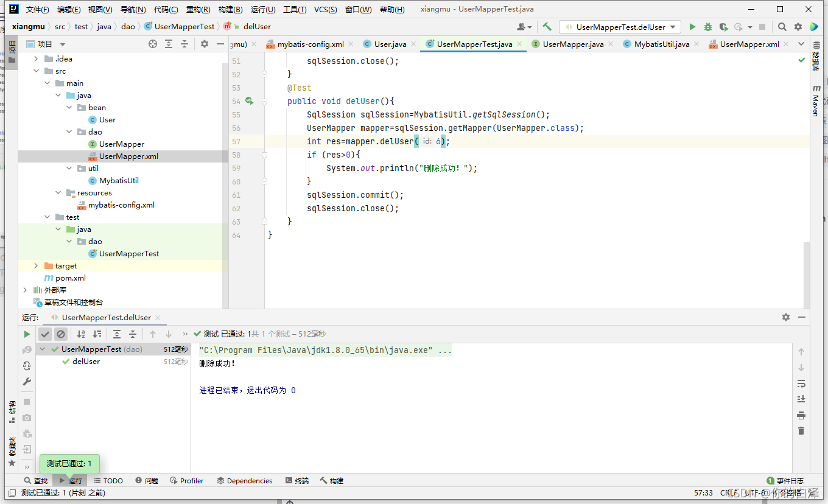828x504 pixels.
Task: Toggle the 项目 tool window on the left edge
Action: pyautogui.click(x=12, y=52)
